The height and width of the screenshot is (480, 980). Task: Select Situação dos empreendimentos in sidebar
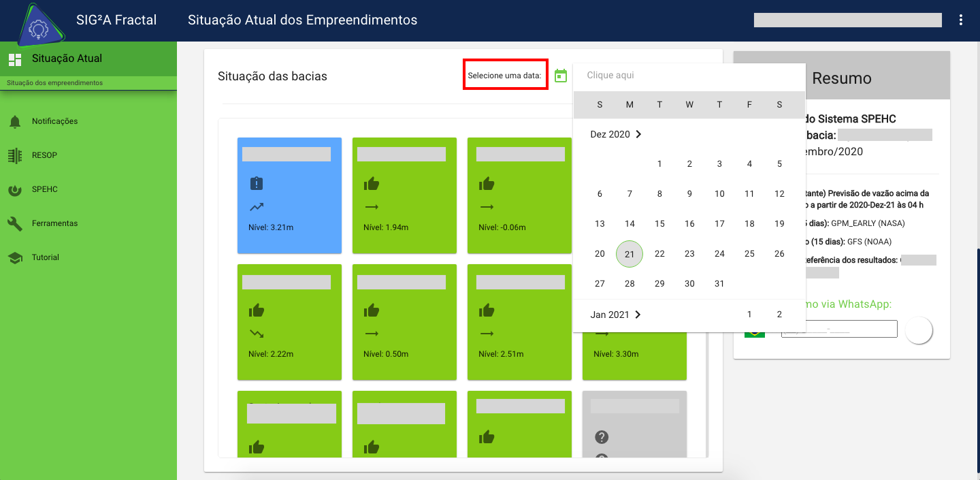pos(88,83)
